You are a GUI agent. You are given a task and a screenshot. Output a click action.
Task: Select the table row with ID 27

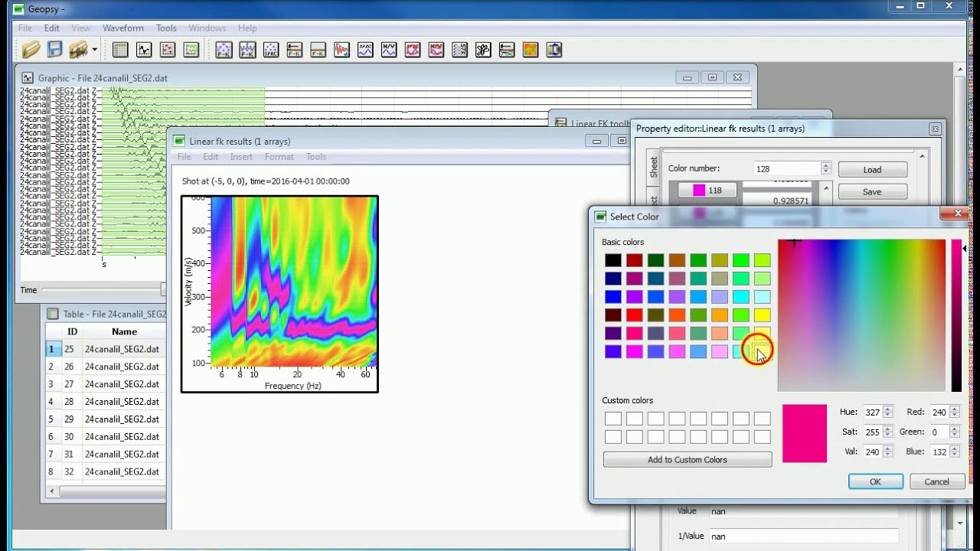(x=105, y=384)
